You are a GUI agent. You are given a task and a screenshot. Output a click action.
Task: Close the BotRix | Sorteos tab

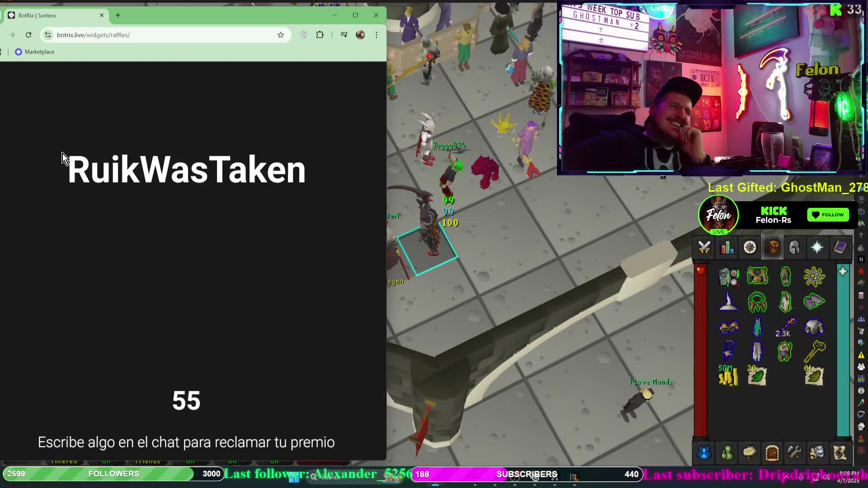(x=102, y=15)
